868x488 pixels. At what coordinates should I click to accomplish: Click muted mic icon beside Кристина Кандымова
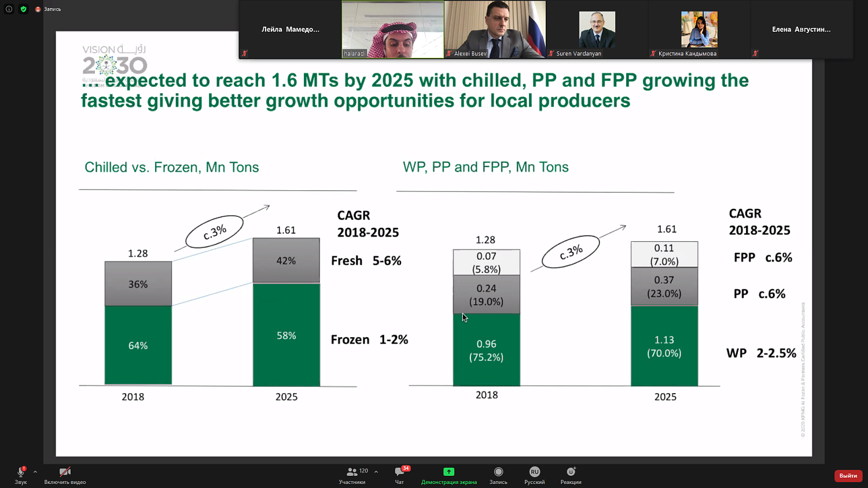point(653,53)
